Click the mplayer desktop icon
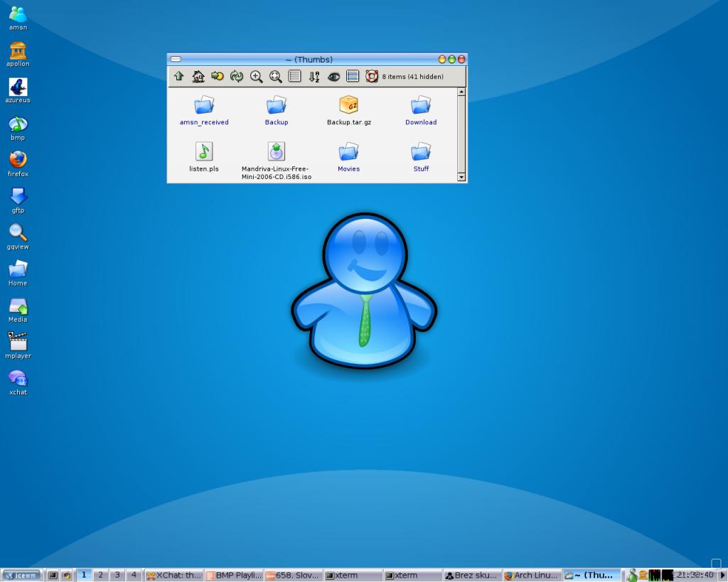 (x=18, y=346)
